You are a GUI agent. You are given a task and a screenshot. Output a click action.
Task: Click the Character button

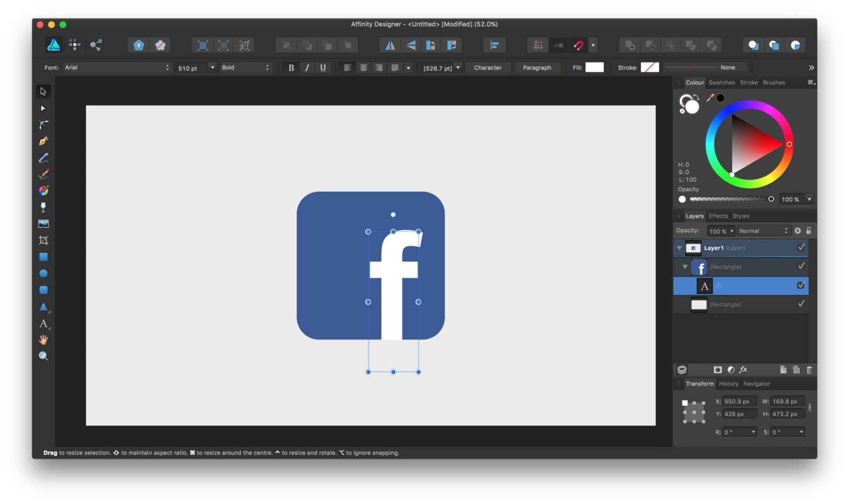[488, 67]
